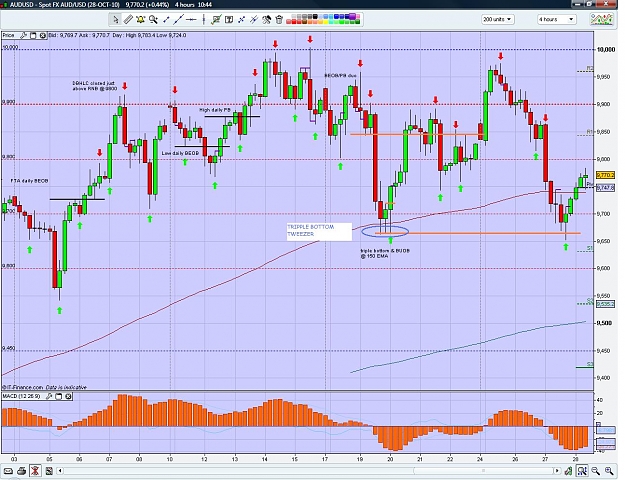
Task: Click the MACD panel window icon
Action: (x=59, y=396)
